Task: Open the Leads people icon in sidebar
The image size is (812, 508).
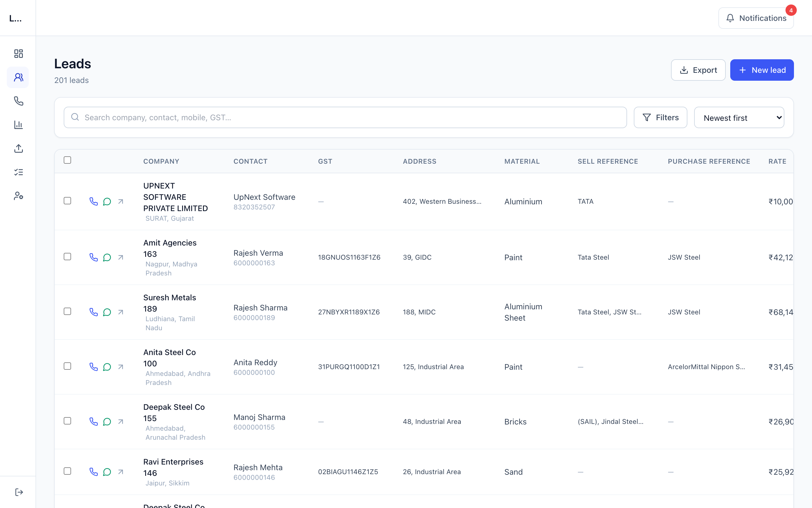Action: [18, 77]
